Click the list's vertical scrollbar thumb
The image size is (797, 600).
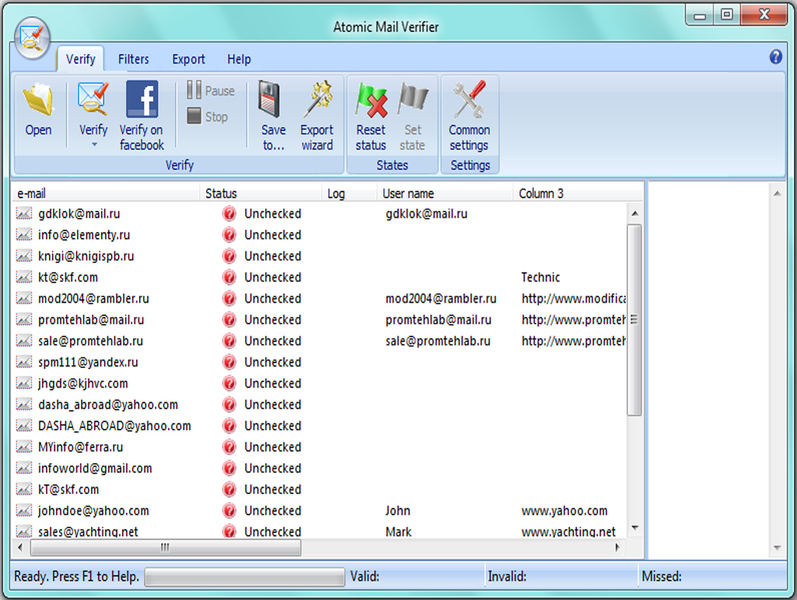tap(634, 320)
